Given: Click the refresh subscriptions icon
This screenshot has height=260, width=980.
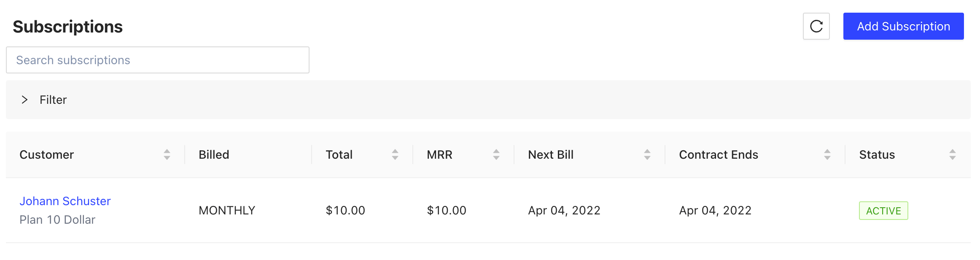Looking at the screenshot, I should (816, 26).
